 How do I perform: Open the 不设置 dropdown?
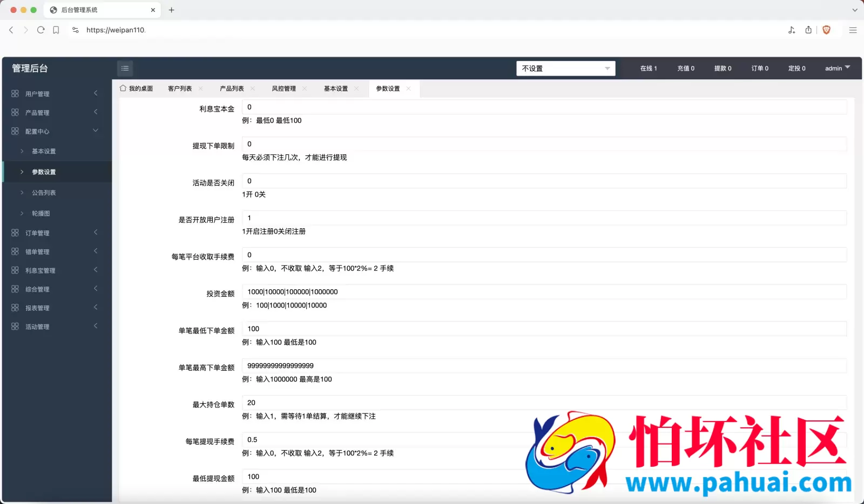[565, 69]
